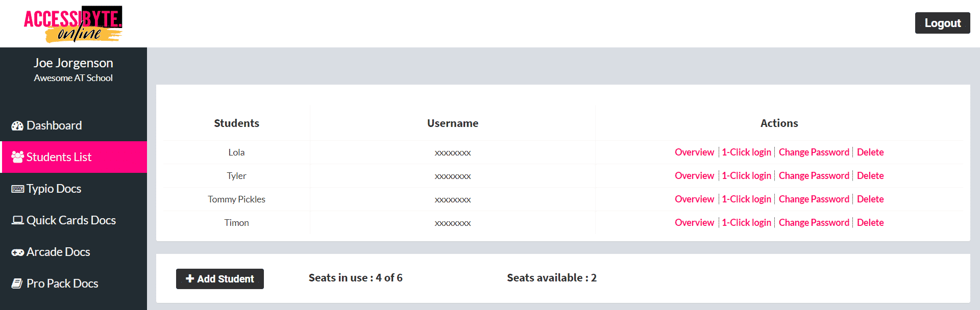Click the keyboard icon beside Typio Docs

(17, 189)
